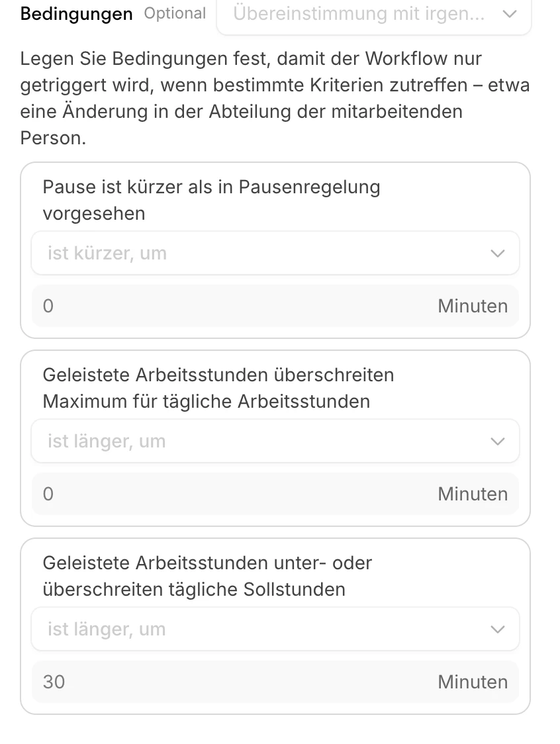Image resolution: width=560 pixels, height=744 pixels.
Task: Click the "Minuten" unit in the Maximum Arbeitsstunden card
Action: (x=473, y=494)
